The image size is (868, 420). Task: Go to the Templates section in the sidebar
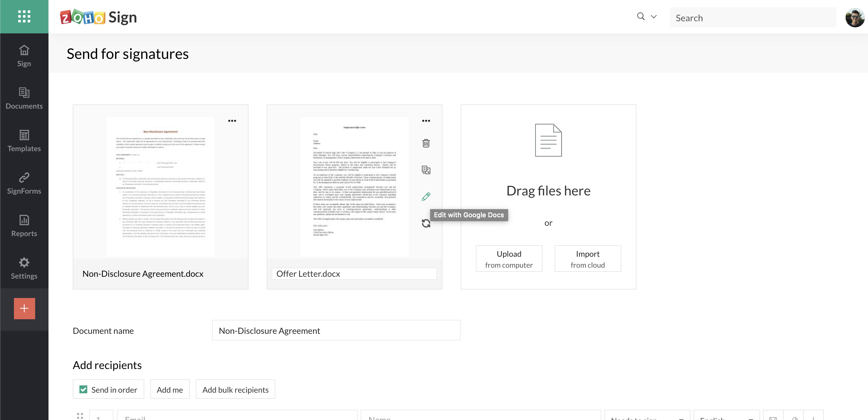click(24, 141)
